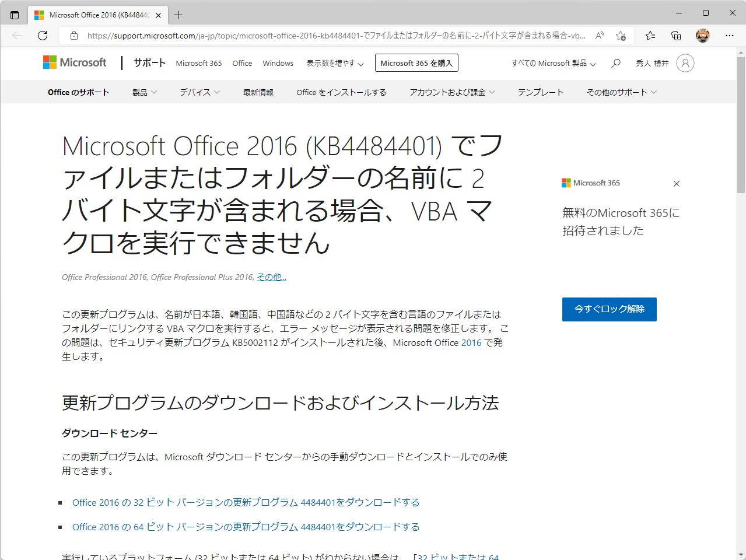Open the Favorites hub icon
Screen dimensions: 746x560
pos(650,35)
